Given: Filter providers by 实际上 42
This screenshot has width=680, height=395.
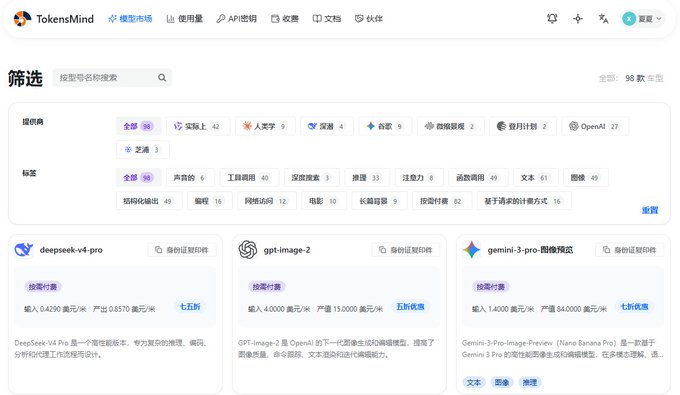Looking at the screenshot, I should click(x=198, y=126).
